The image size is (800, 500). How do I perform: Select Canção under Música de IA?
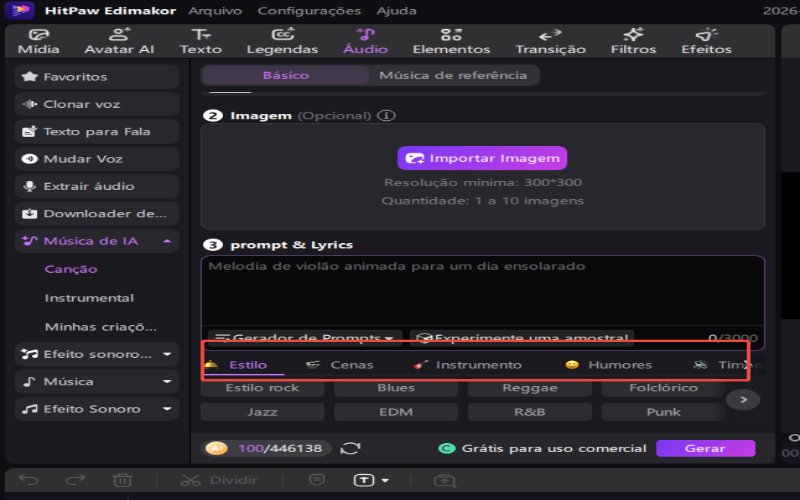point(70,269)
